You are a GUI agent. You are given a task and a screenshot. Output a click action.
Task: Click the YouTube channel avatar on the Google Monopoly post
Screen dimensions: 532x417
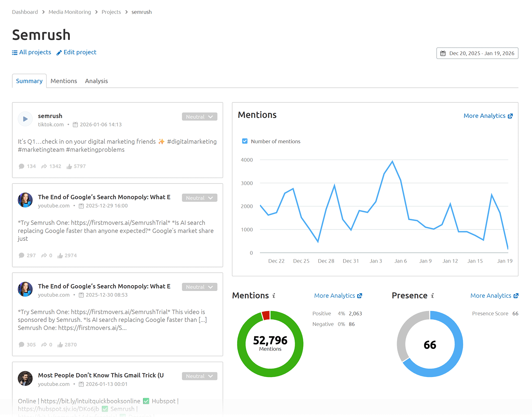[25, 200]
